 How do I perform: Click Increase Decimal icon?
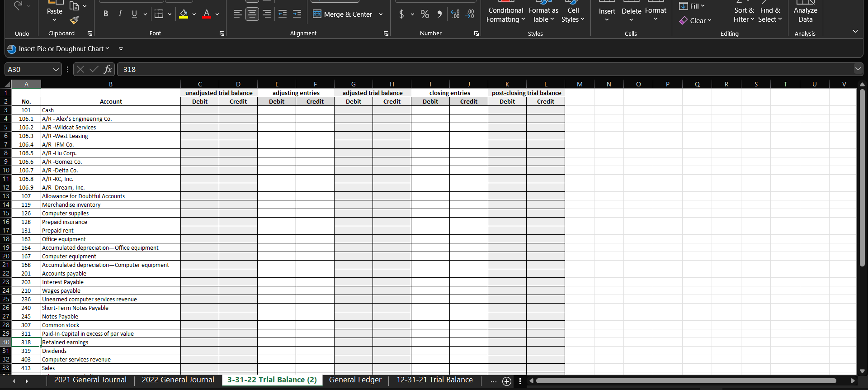pyautogui.click(x=455, y=14)
